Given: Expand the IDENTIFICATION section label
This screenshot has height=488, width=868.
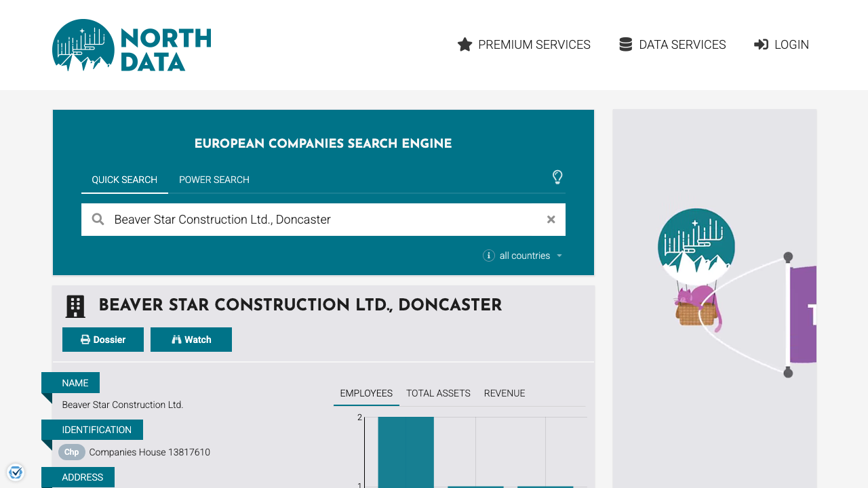Looking at the screenshot, I should click(x=97, y=430).
